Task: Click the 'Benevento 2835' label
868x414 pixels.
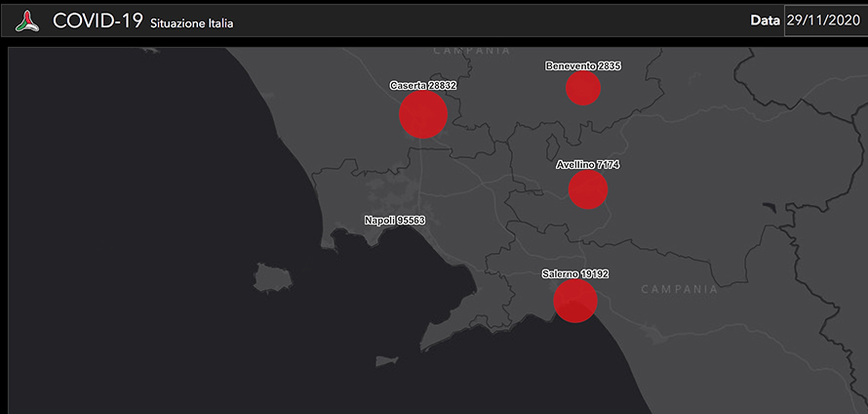Action: tap(583, 66)
